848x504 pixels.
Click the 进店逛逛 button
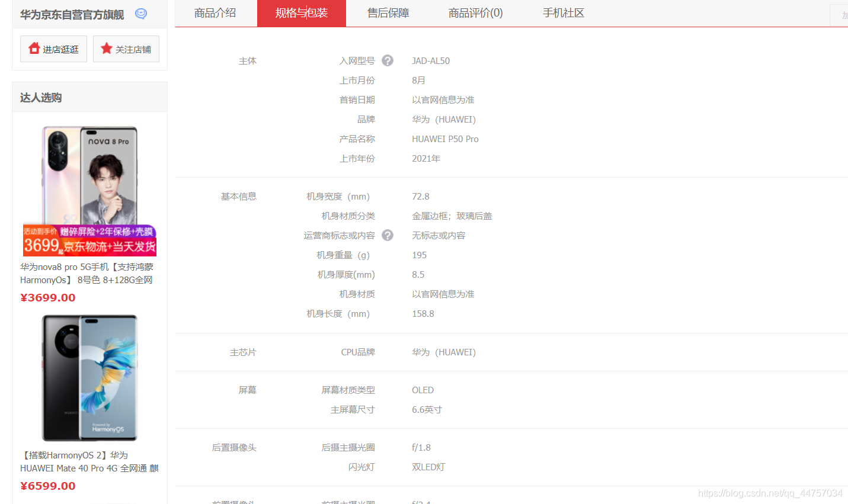pos(53,49)
